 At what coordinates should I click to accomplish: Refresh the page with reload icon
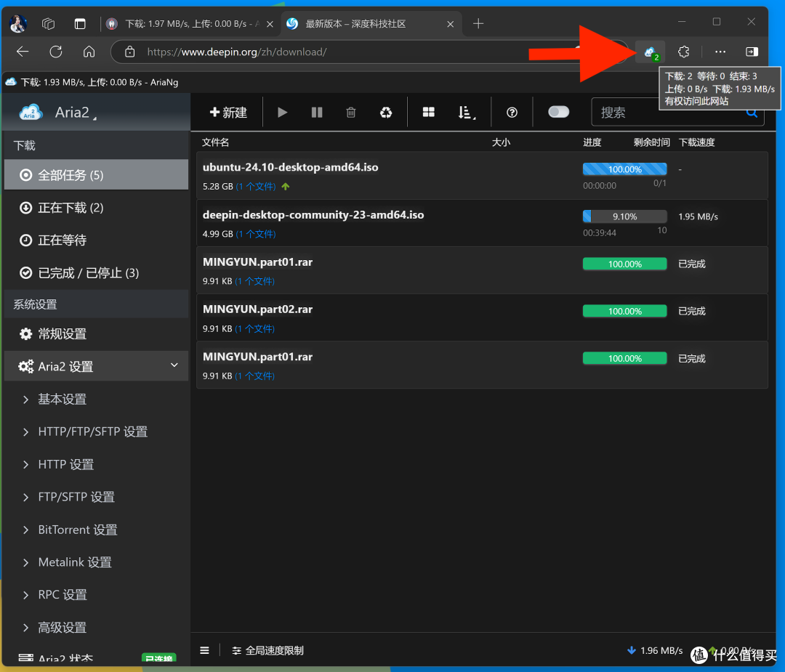tap(55, 52)
